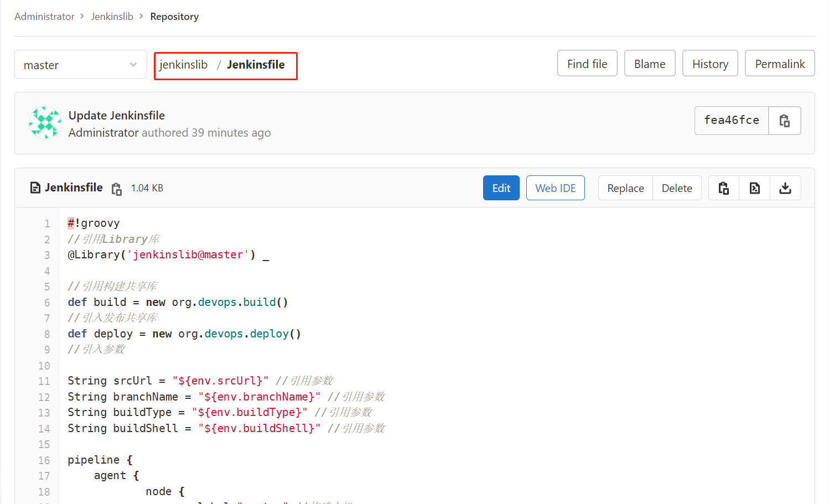The image size is (829, 504).
Task: Click line number 6
Action: coord(47,303)
